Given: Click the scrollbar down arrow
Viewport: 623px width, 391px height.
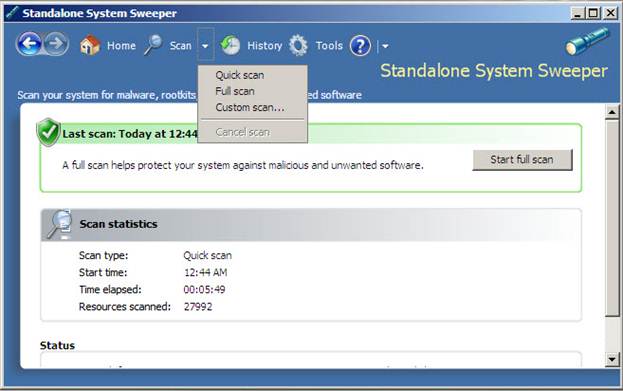Looking at the screenshot, I should click(612, 359).
